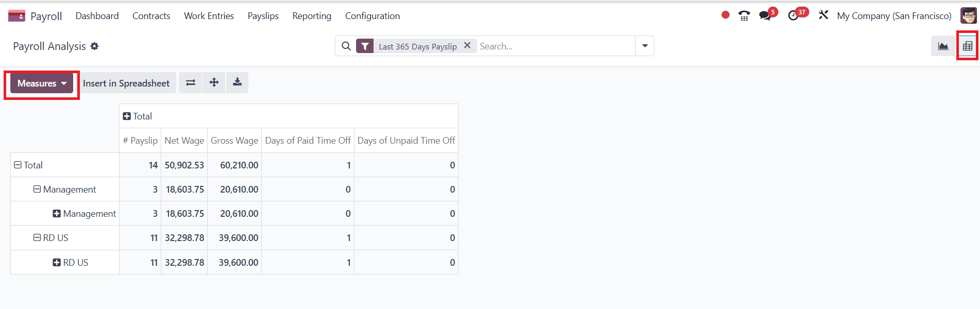Image resolution: width=980 pixels, height=309 pixels.
Task: Click the Last 365 Days Payslip filter label
Action: pos(418,46)
